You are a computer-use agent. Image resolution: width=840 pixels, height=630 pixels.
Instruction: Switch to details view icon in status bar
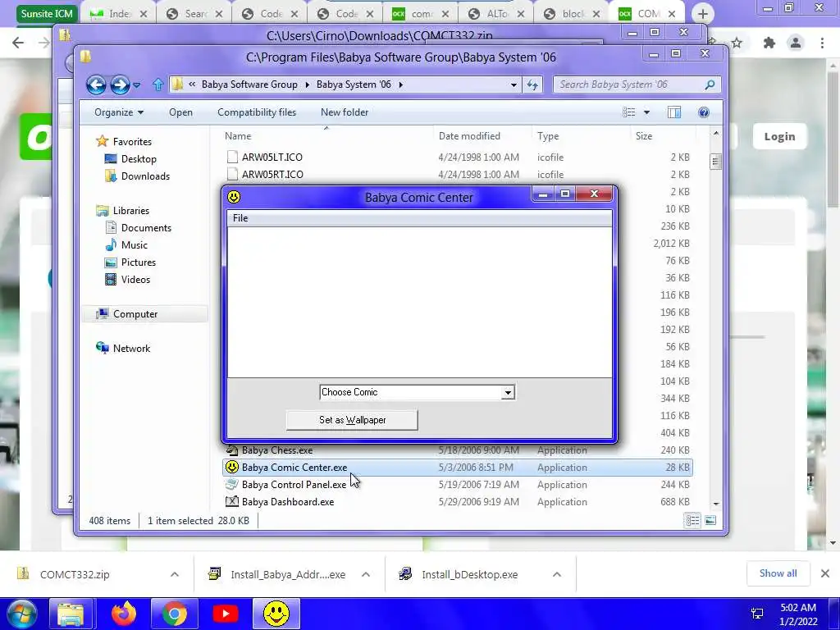(x=692, y=520)
